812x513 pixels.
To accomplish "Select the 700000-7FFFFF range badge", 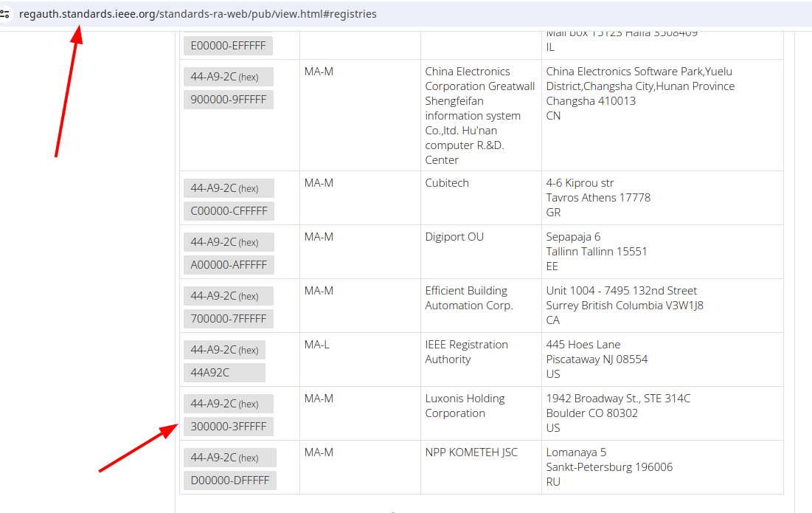I will pos(229,319).
